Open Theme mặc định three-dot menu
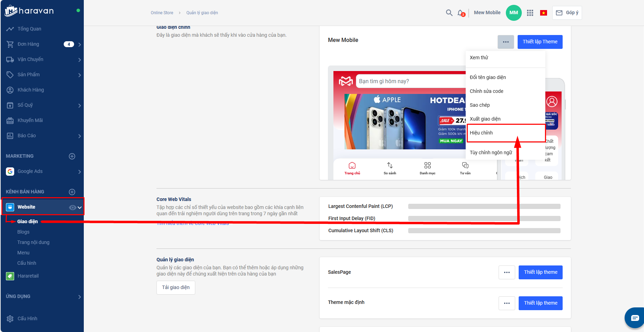The height and width of the screenshot is (332, 644). point(507,303)
